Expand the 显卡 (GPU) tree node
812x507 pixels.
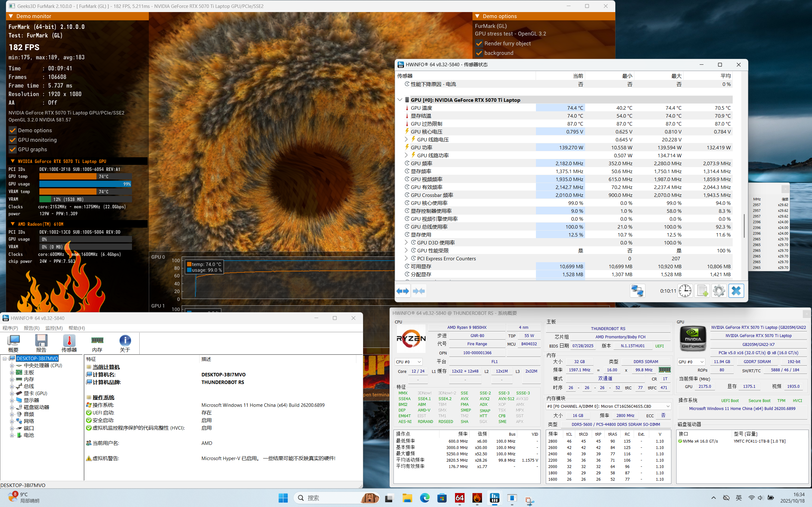[x=12, y=393]
